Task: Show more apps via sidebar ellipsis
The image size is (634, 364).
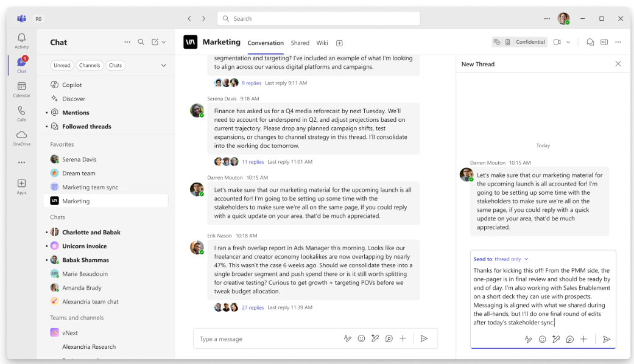Action: coord(21,163)
